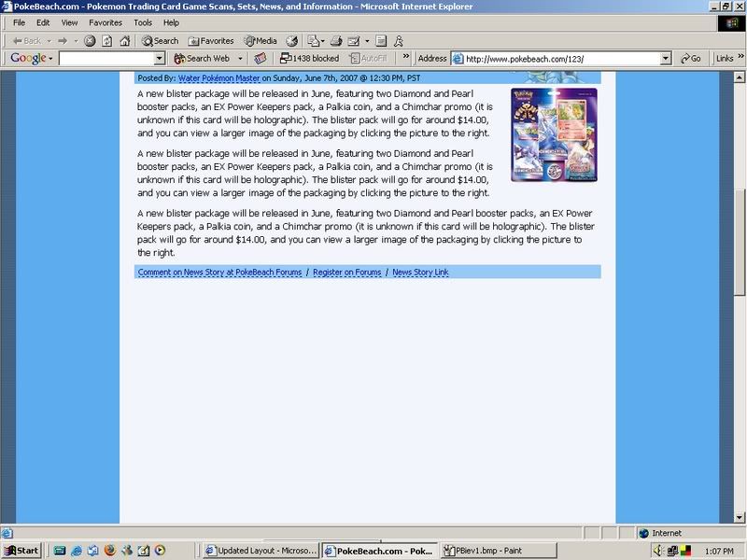This screenshot has width=747, height=560.
Task: Refresh the page using the Refresh icon
Action: point(107,41)
